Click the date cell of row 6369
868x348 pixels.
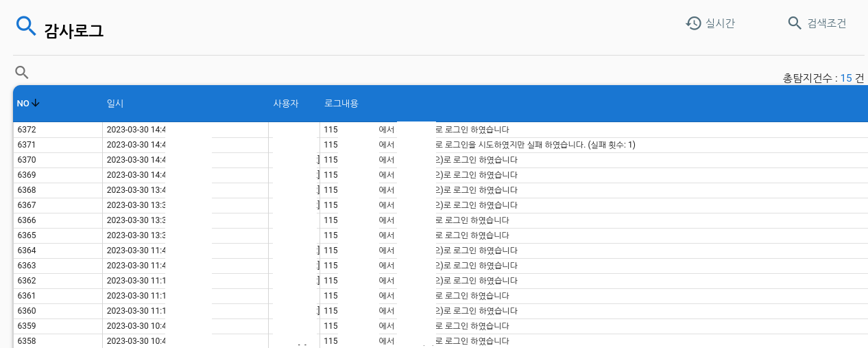tap(136, 175)
